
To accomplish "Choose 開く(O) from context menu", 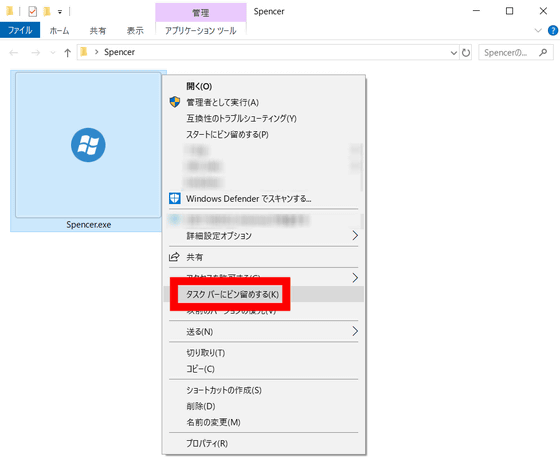I will point(264,86).
